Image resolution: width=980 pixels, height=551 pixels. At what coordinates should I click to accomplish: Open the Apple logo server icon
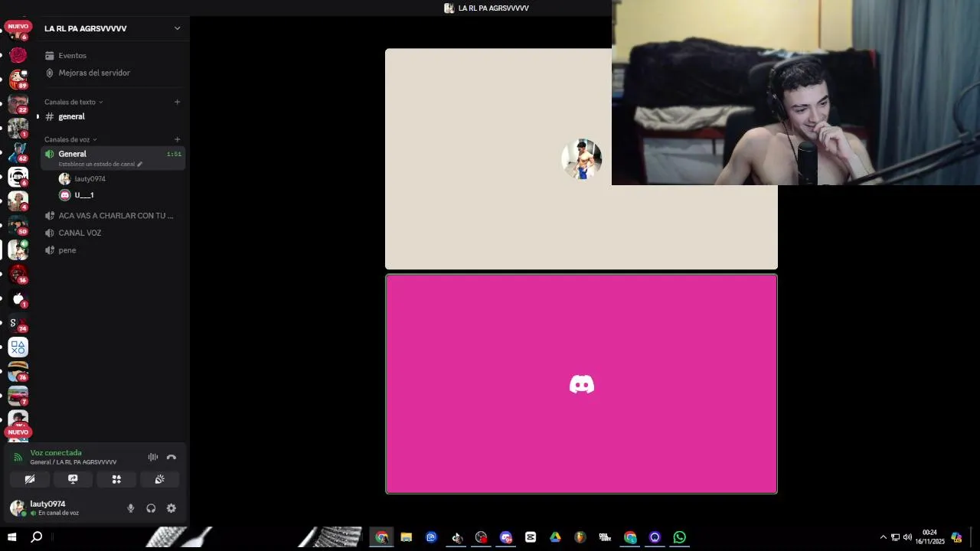(18, 298)
